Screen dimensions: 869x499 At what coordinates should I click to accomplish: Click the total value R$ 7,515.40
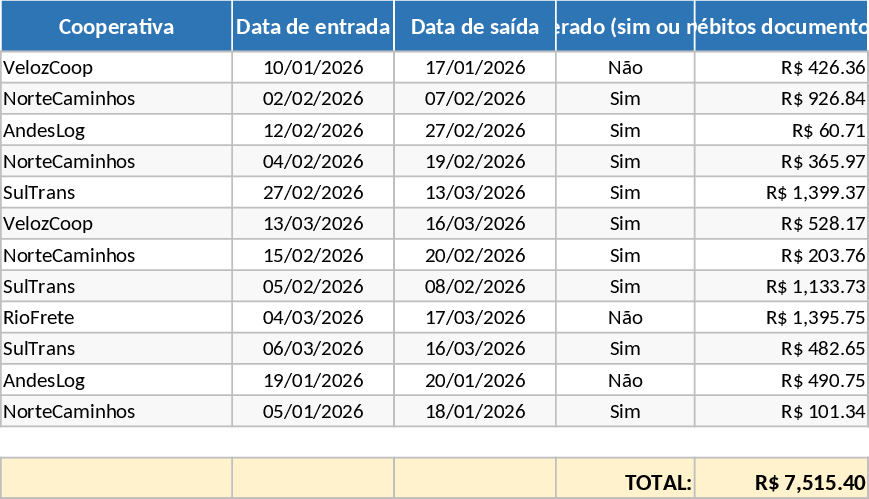pyautogui.click(x=781, y=482)
